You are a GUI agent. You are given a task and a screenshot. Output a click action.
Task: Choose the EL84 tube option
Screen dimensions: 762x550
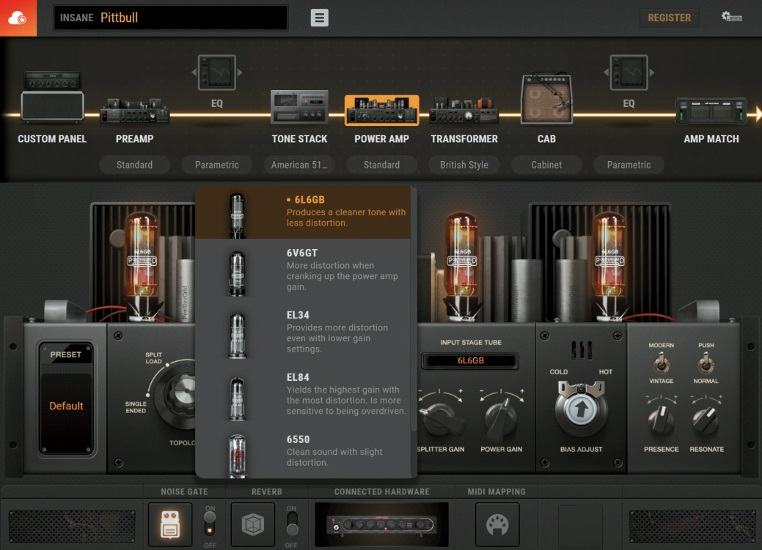click(303, 395)
